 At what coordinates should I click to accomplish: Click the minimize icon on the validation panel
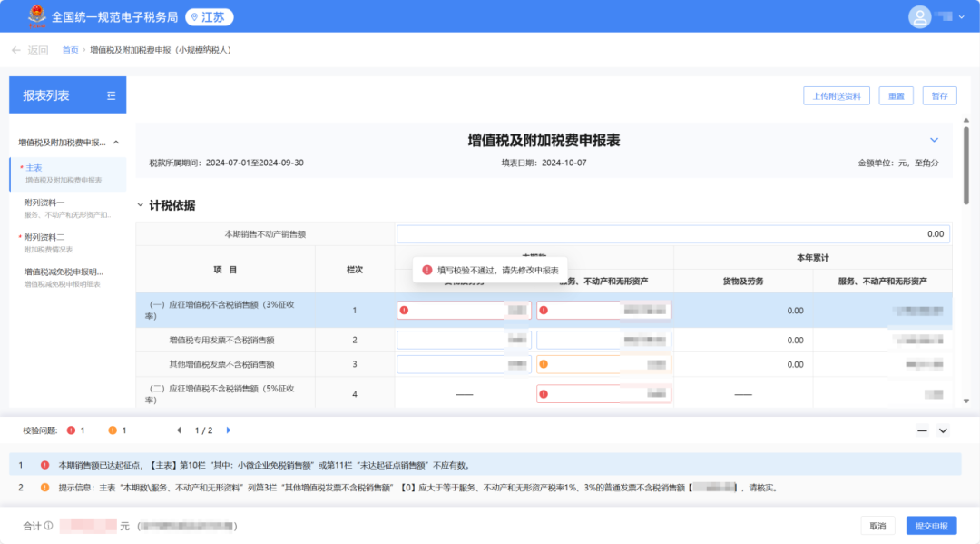pos(921,430)
